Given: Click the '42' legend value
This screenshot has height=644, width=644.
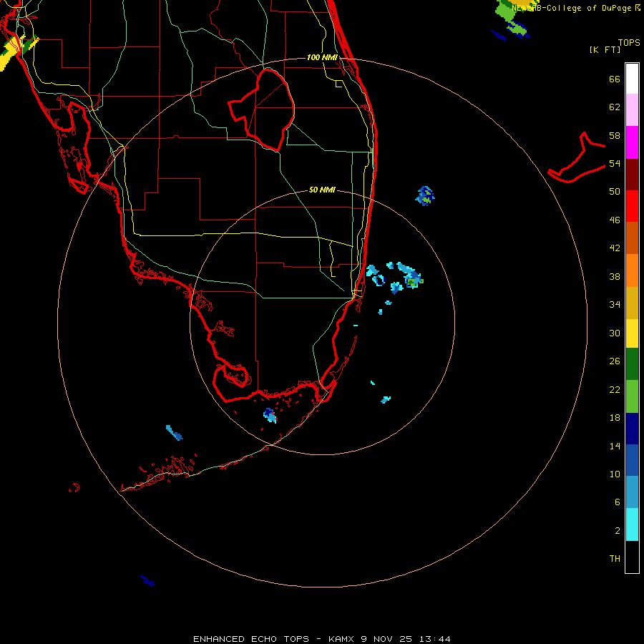Looking at the screenshot, I should point(615,248).
